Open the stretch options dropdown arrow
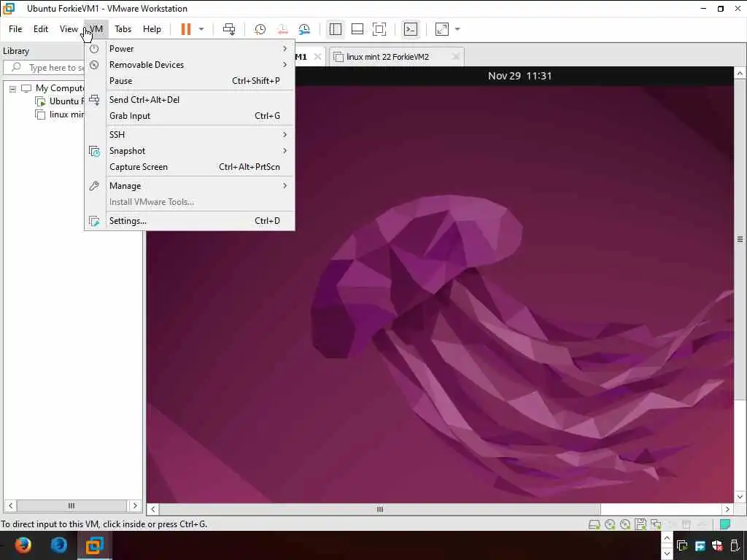747x560 pixels. (x=457, y=29)
